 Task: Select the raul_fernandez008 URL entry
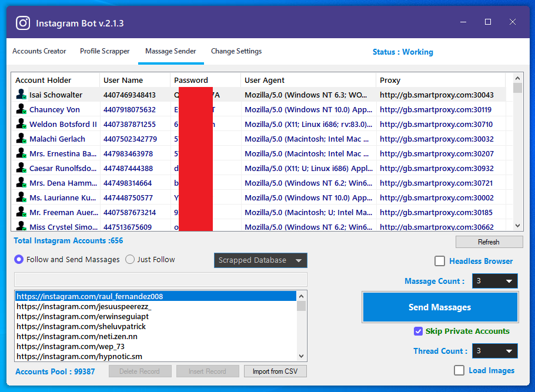(x=156, y=296)
